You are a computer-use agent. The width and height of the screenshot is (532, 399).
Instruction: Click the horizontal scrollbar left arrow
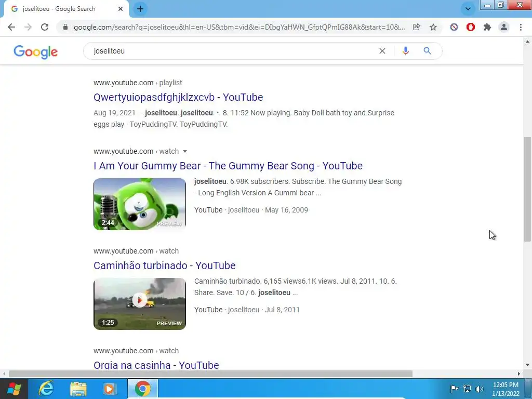pos(4,374)
